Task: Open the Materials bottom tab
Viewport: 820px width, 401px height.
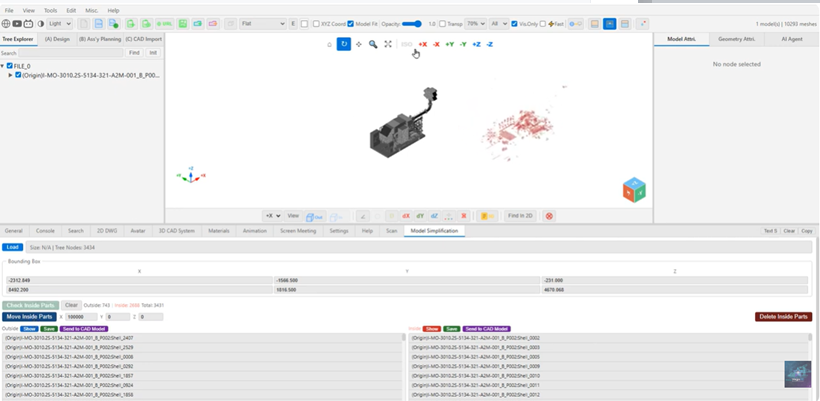Action: click(x=219, y=231)
